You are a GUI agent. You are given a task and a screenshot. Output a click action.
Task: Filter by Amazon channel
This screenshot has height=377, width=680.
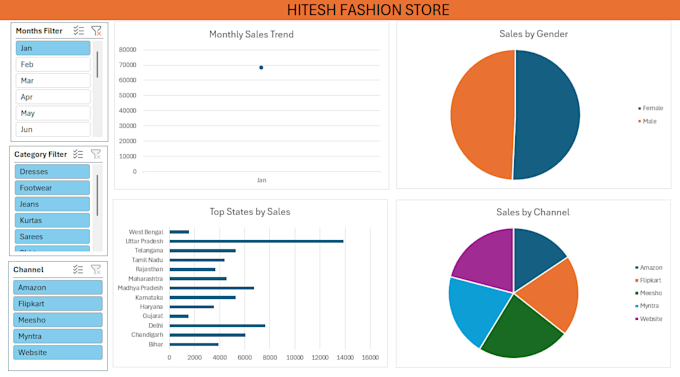pos(58,287)
